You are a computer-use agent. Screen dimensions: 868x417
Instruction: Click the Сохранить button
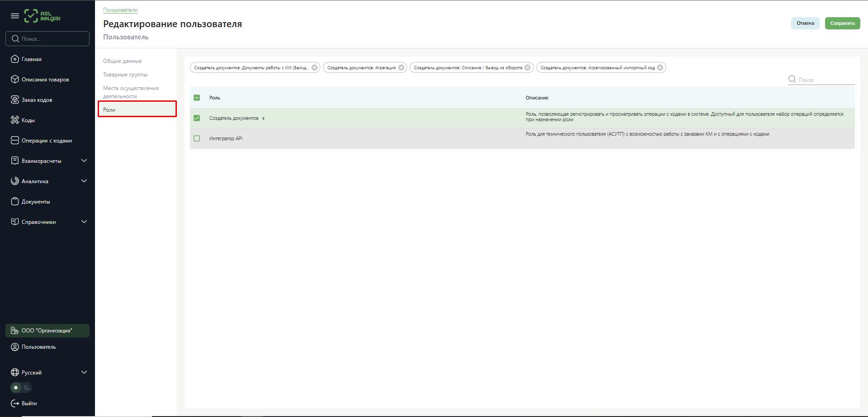(842, 23)
